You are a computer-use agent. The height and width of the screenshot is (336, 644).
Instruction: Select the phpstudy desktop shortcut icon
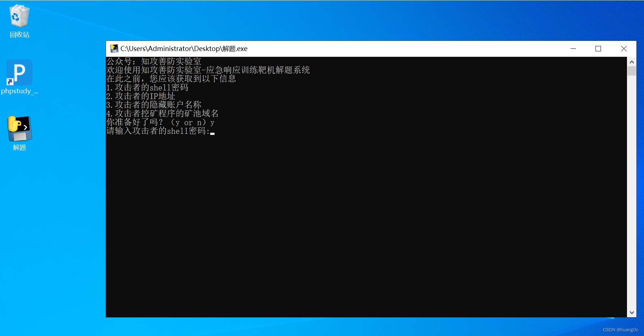tap(20, 72)
